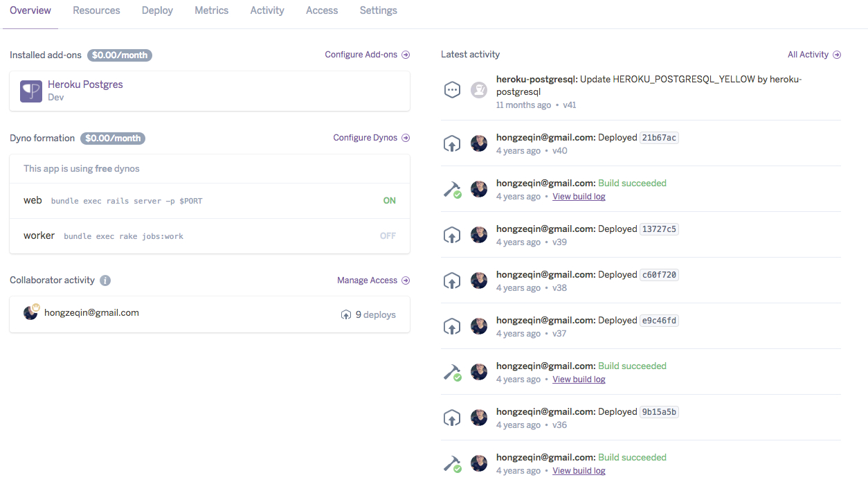Click the worker dyno OFF status
The image size is (868, 482).
388,236
